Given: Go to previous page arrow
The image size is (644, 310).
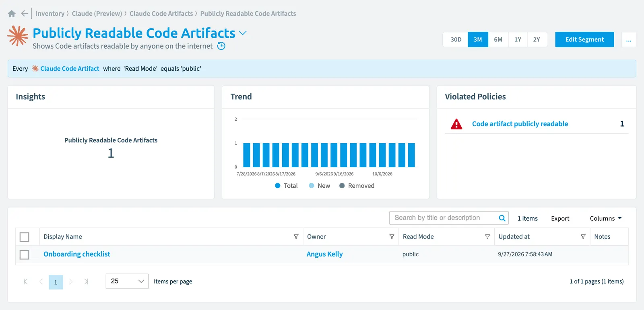Looking at the screenshot, I should (41, 281).
